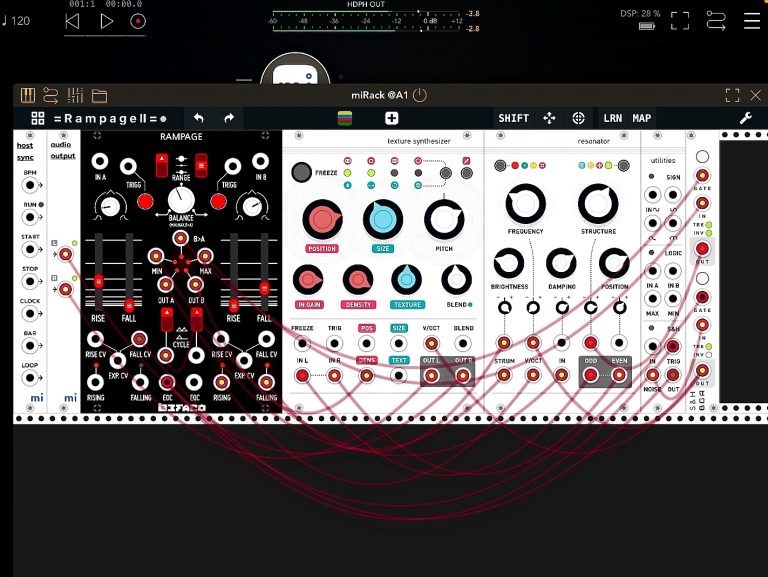This screenshot has width=768, height=577.
Task: Open the module grid browser icon
Action: click(x=38, y=118)
